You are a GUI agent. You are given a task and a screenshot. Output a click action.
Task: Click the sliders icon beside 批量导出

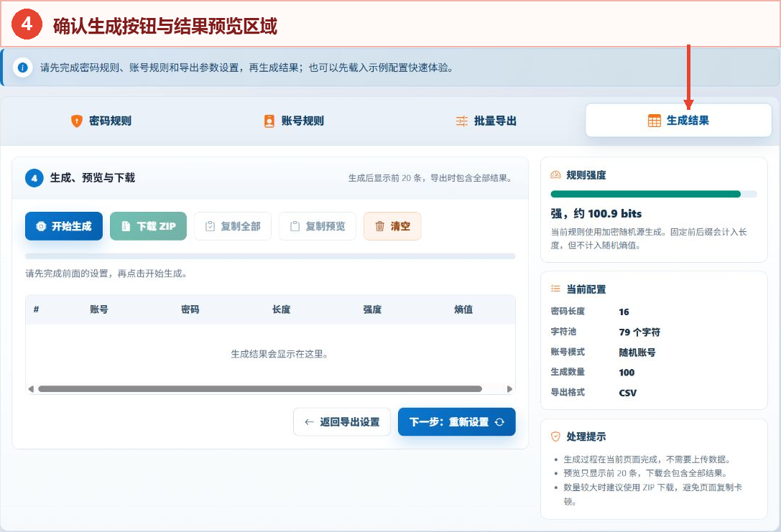click(x=462, y=121)
